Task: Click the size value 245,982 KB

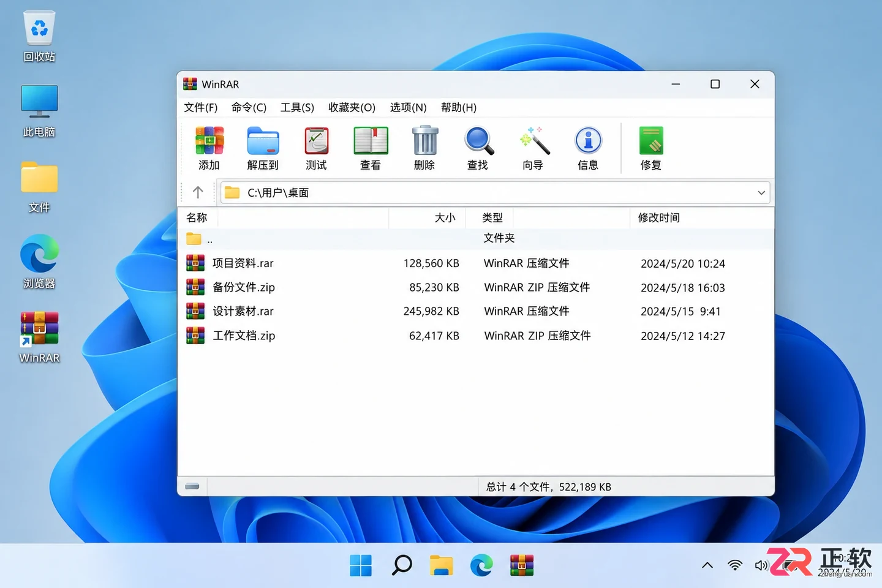Action: pos(431,311)
